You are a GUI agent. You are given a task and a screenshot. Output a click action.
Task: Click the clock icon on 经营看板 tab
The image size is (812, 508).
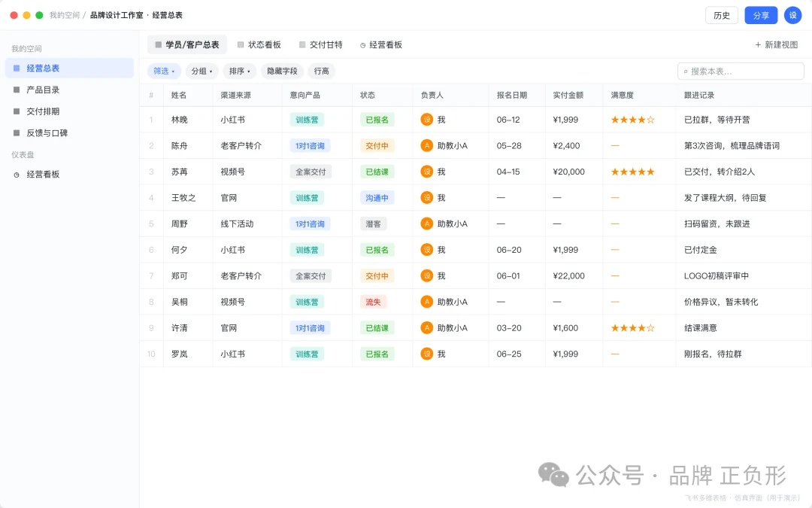[362, 45]
